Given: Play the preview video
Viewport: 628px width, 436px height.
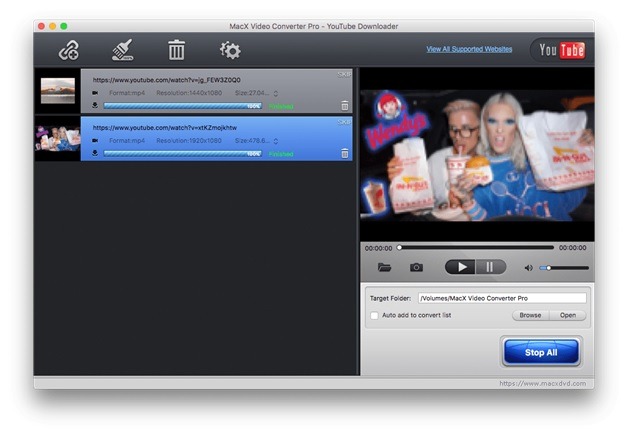Looking at the screenshot, I should point(461,267).
